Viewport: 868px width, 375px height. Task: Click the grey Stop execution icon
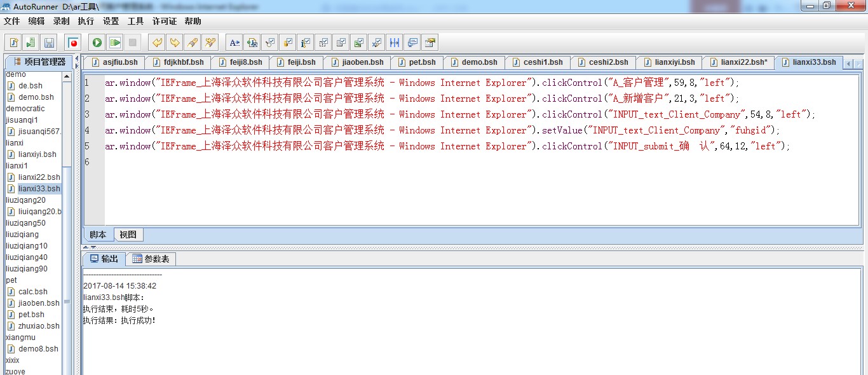(132, 43)
